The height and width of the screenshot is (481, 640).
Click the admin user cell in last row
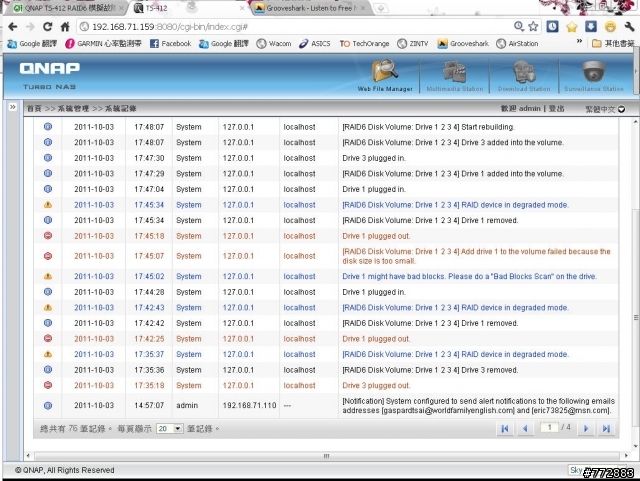(x=187, y=405)
